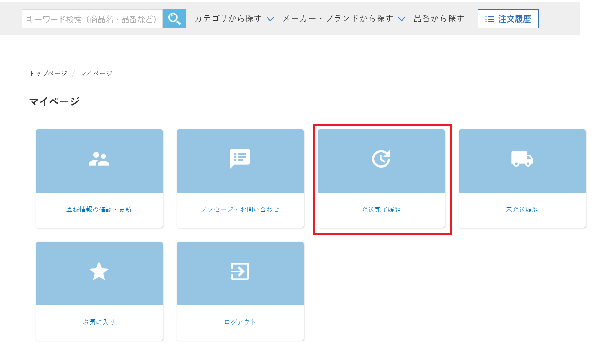
Task: Open the 品番から探す menu item
Action: (x=439, y=19)
